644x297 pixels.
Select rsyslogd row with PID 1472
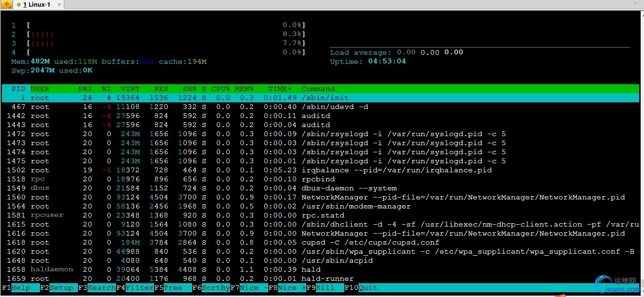[321, 134]
